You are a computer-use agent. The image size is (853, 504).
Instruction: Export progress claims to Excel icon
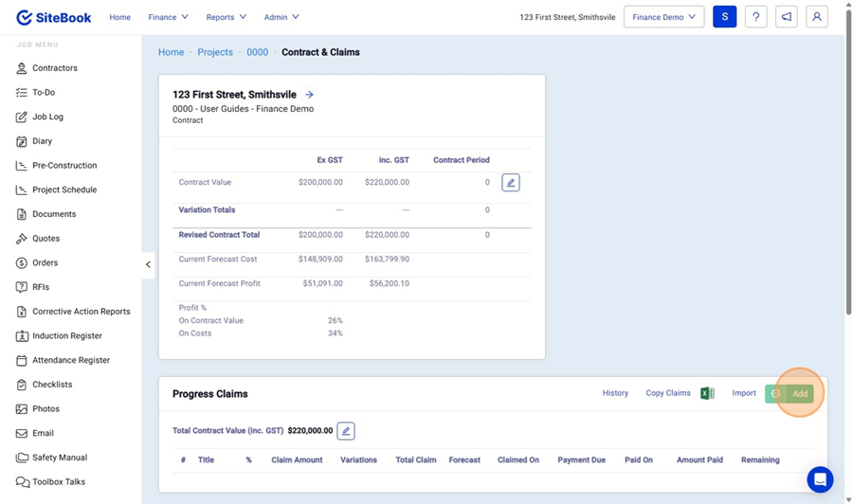pyautogui.click(x=707, y=393)
